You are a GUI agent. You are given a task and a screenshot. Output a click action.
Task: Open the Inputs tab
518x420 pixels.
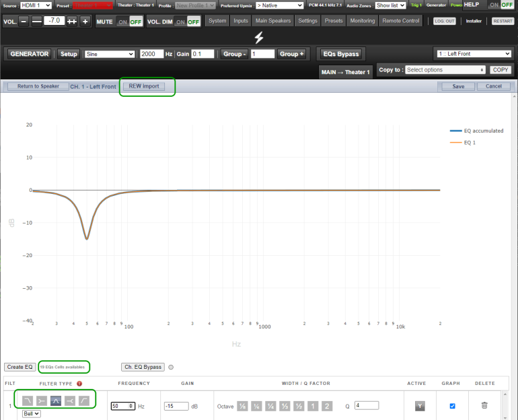click(x=241, y=20)
